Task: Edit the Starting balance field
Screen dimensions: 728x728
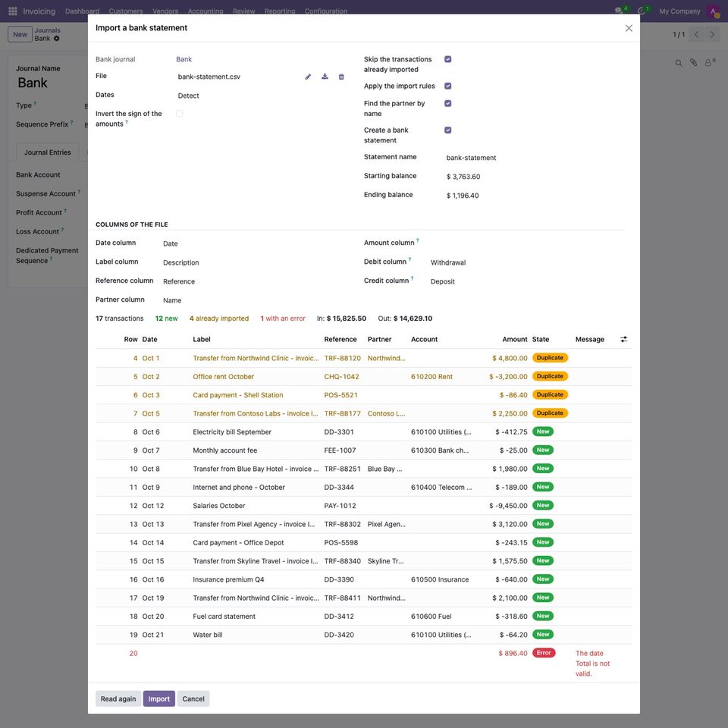Action: [535, 177]
